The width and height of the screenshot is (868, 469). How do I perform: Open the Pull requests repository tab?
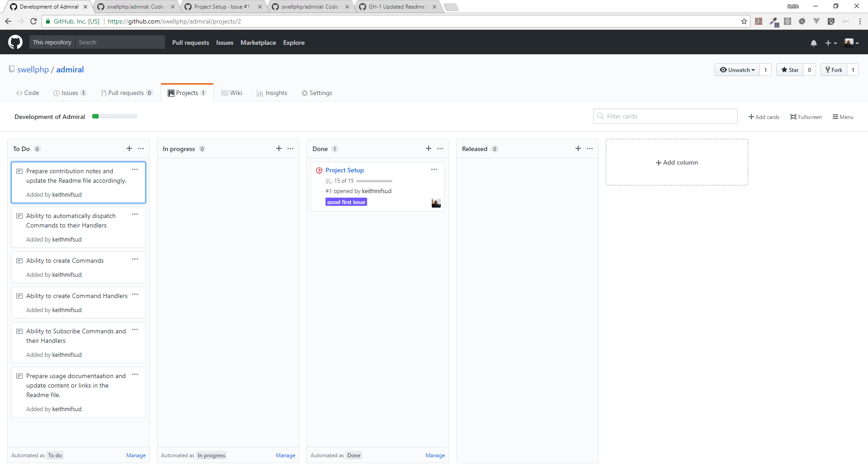tap(127, 93)
